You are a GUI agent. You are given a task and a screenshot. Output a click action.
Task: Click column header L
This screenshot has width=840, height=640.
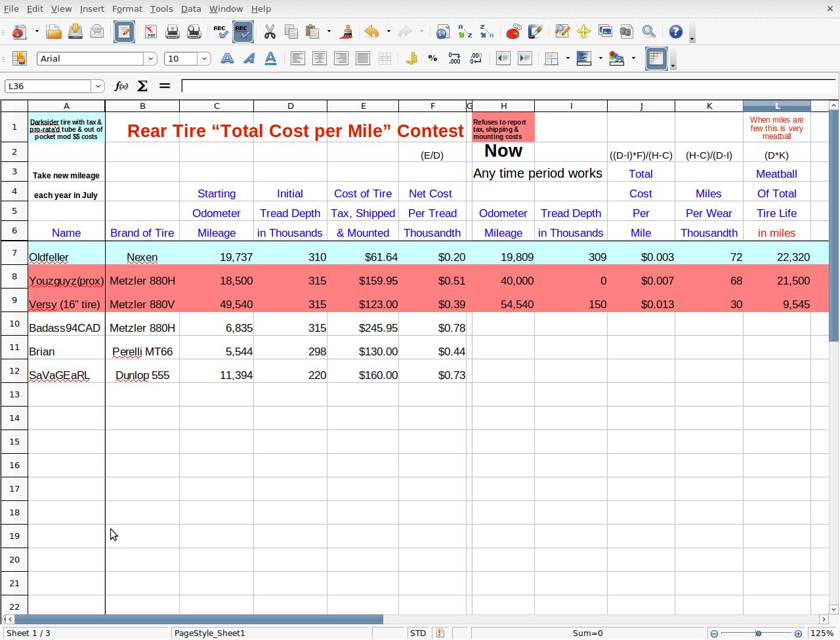pyautogui.click(x=776, y=106)
